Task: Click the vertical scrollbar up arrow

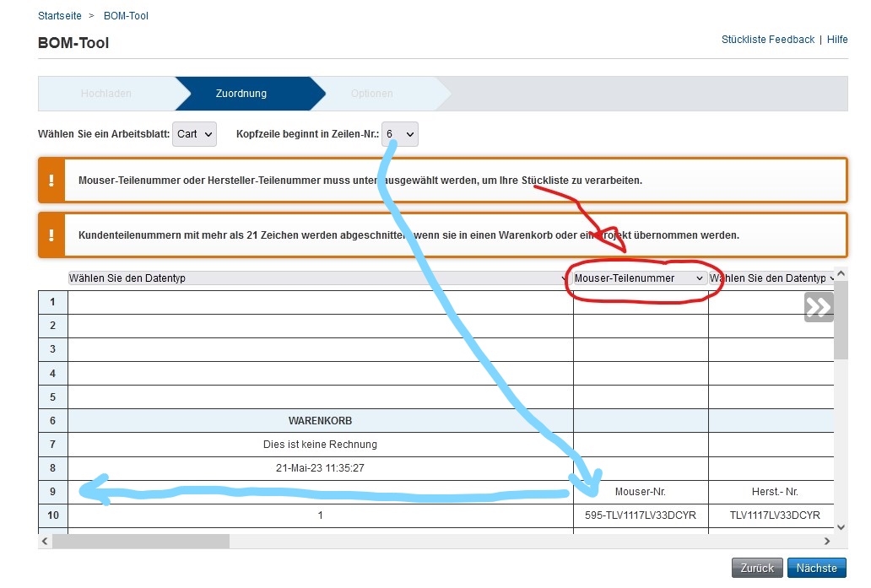Action: click(841, 273)
